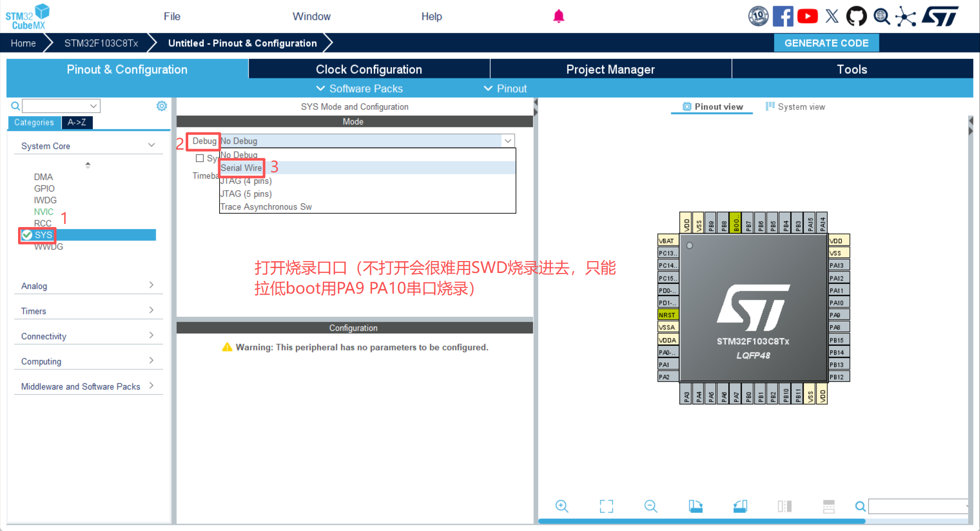Rotate the chip clockwise icon
This screenshot has width=980, height=531.
click(x=695, y=506)
